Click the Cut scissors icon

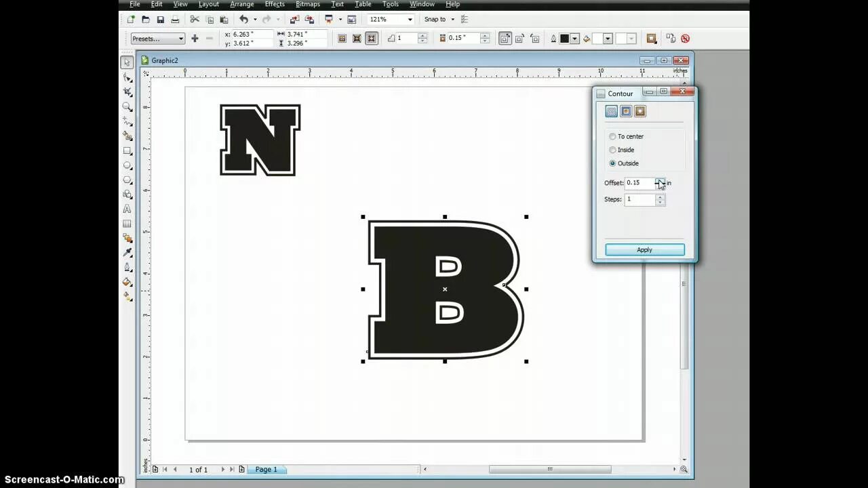click(x=195, y=20)
